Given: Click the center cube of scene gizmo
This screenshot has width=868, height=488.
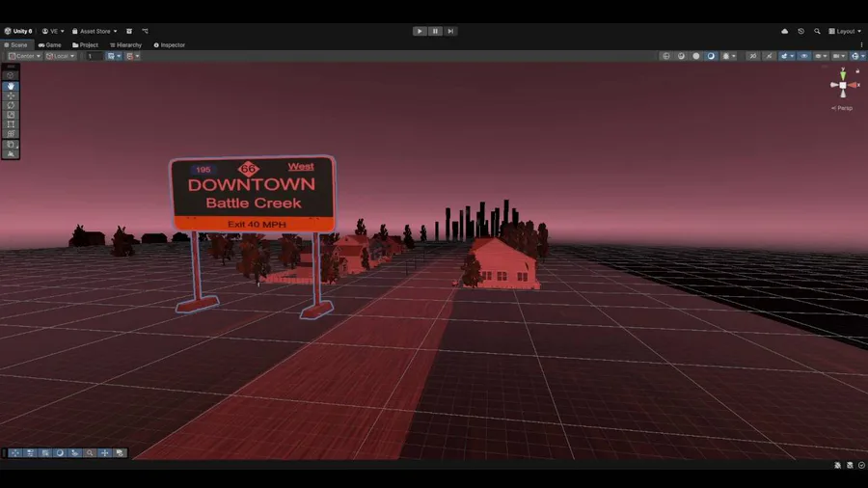Looking at the screenshot, I should [x=843, y=85].
